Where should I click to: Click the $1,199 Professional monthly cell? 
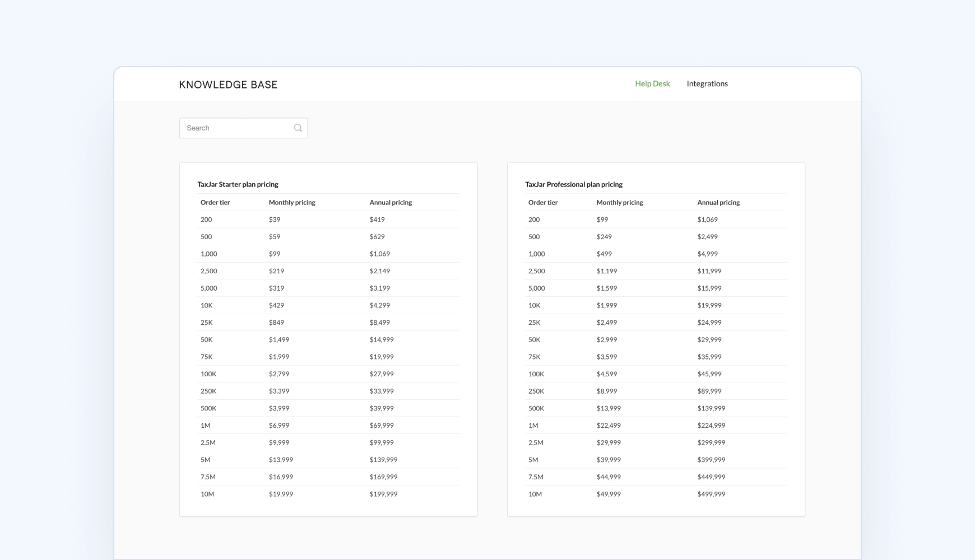click(607, 271)
